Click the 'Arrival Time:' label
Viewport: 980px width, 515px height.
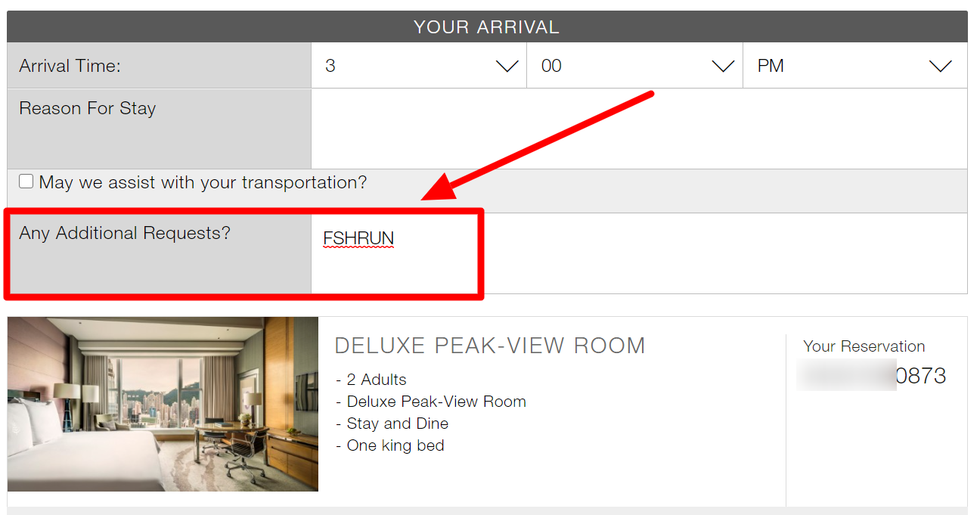[x=70, y=66]
